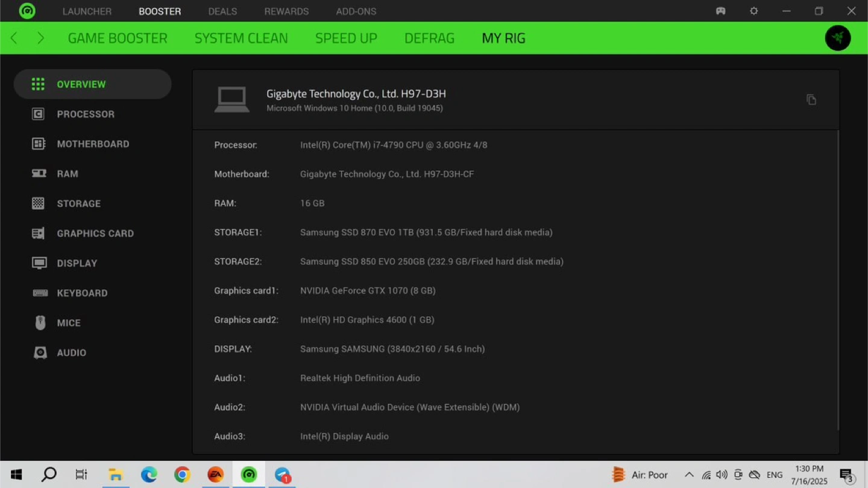
Task: Click the Mice mouse icon
Action: 40,323
